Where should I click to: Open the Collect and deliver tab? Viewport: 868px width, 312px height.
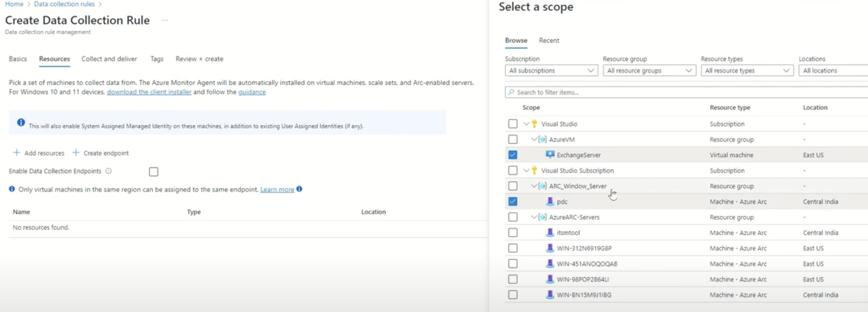point(109,59)
